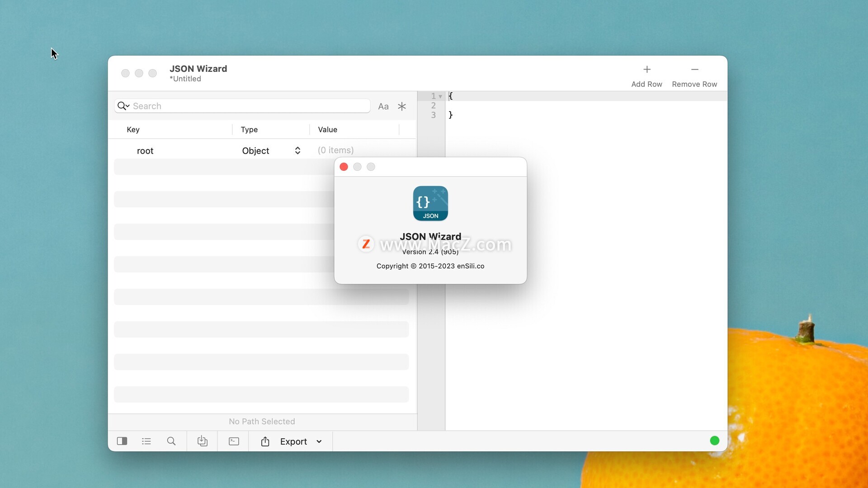Open the search options magnifier dropdown
868x488 pixels.
[x=123, y=106]
